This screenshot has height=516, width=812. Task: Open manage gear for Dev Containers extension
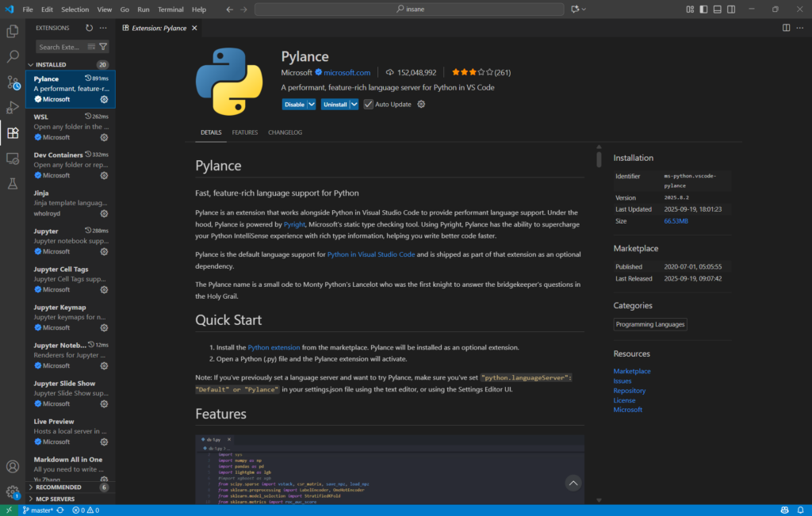click(104, 175)
